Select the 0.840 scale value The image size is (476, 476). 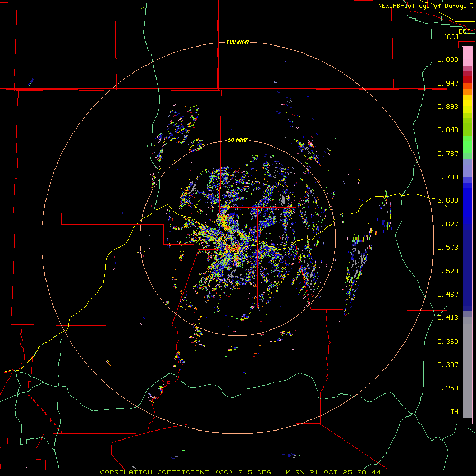448,130
